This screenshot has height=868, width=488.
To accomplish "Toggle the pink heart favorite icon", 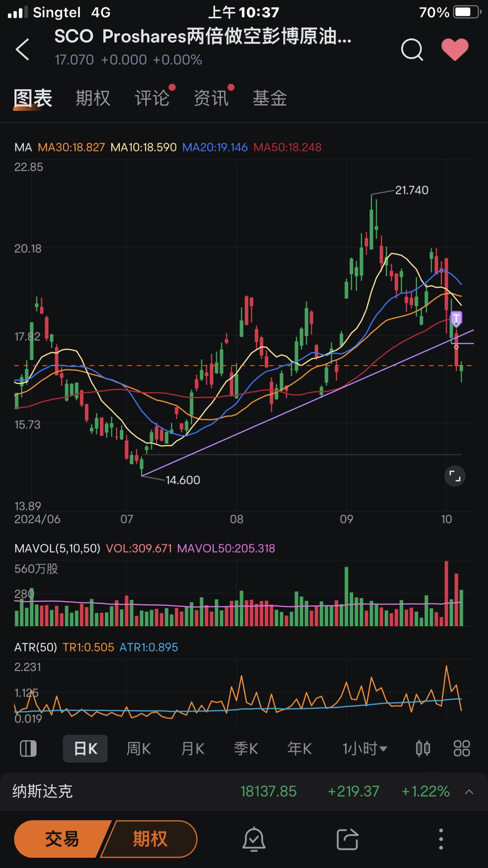I will tap(455, 49).
